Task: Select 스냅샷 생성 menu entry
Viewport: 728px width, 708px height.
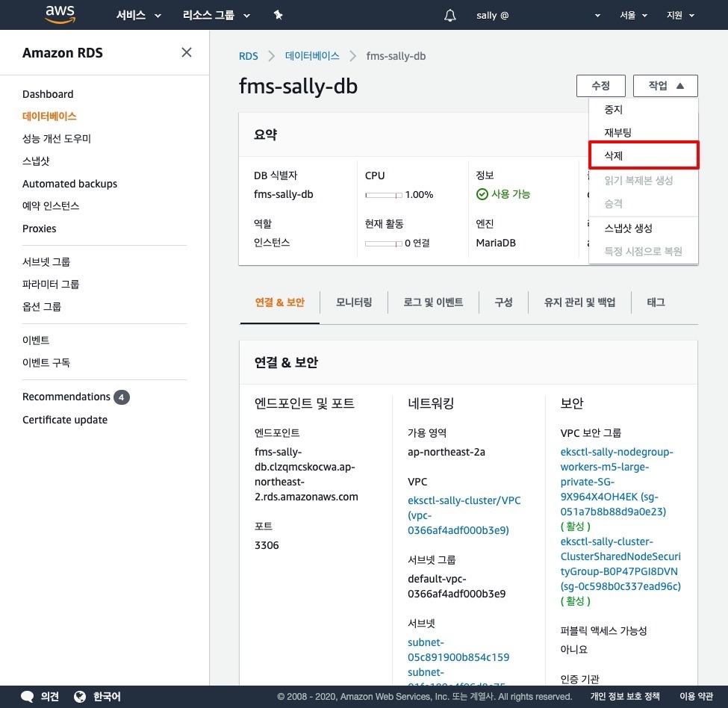Action: point(628,229)
